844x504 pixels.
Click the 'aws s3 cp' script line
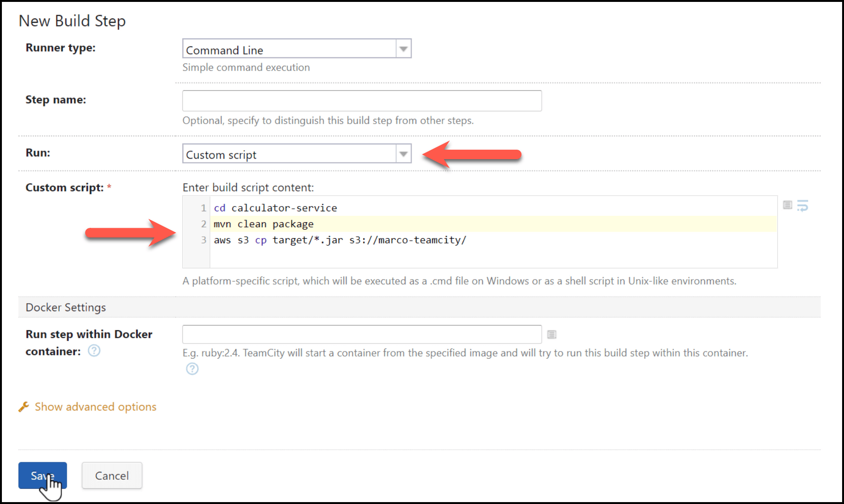tap(340, 240)
